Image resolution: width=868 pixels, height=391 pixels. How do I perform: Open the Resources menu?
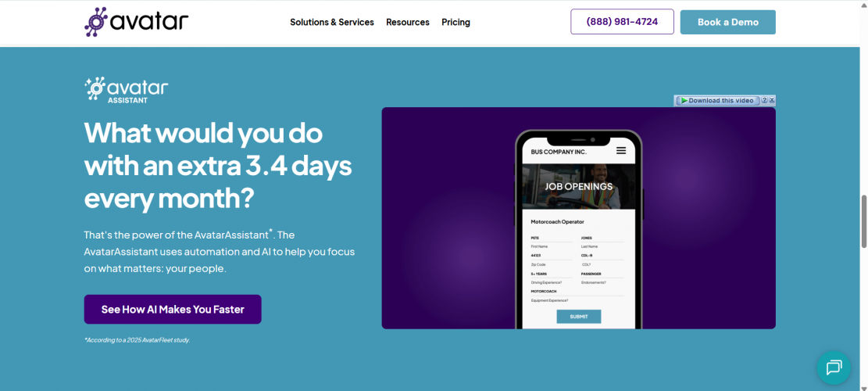(408, 22)
